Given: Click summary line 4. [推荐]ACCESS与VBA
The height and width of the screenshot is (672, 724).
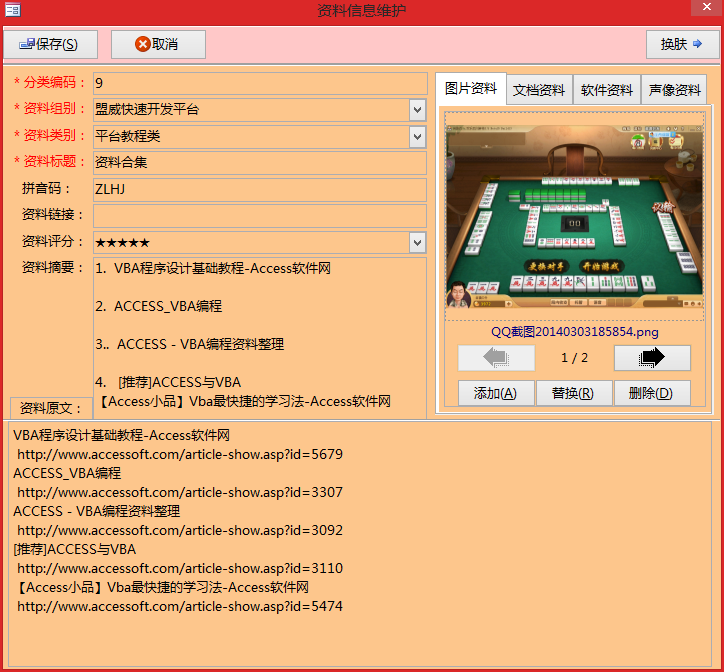Looking at the screenshot, I should pyautogui.click(x=168, y=382).
